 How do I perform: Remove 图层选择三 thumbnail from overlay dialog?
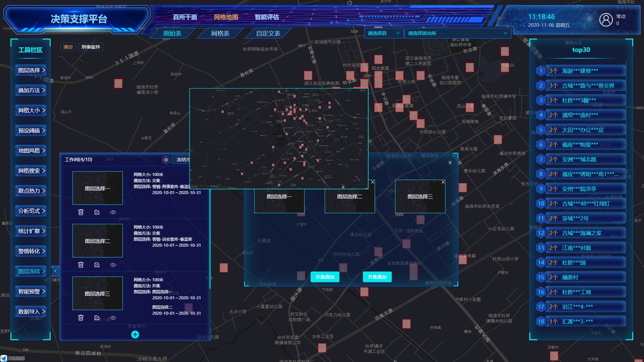(443, 182)
